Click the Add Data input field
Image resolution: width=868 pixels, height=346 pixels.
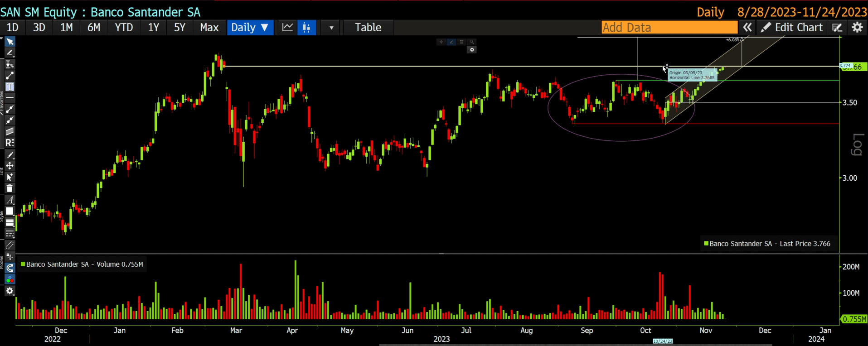(669, 27)
